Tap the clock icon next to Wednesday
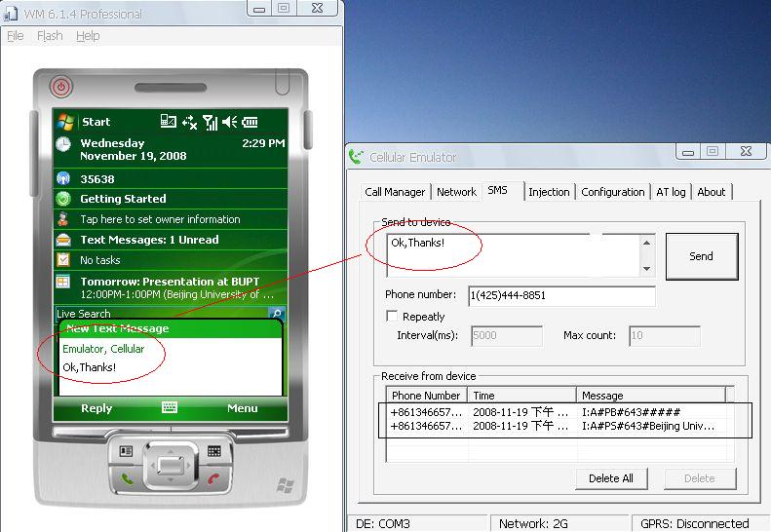This screenshot has height=532, width=771. pyautogui.click(x=63, y=144)
